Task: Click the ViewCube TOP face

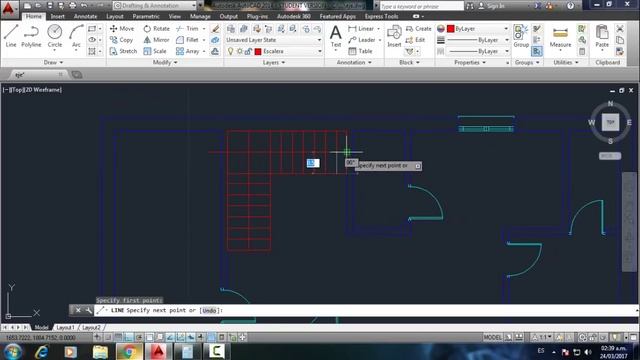Action: pos(610,122)
